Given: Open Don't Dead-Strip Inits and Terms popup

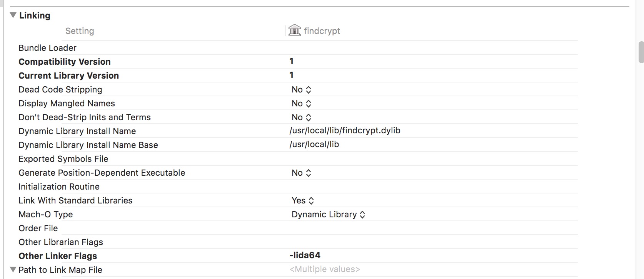Looking at the screenshot, I should pyautogui.click(x=301, y=117).
